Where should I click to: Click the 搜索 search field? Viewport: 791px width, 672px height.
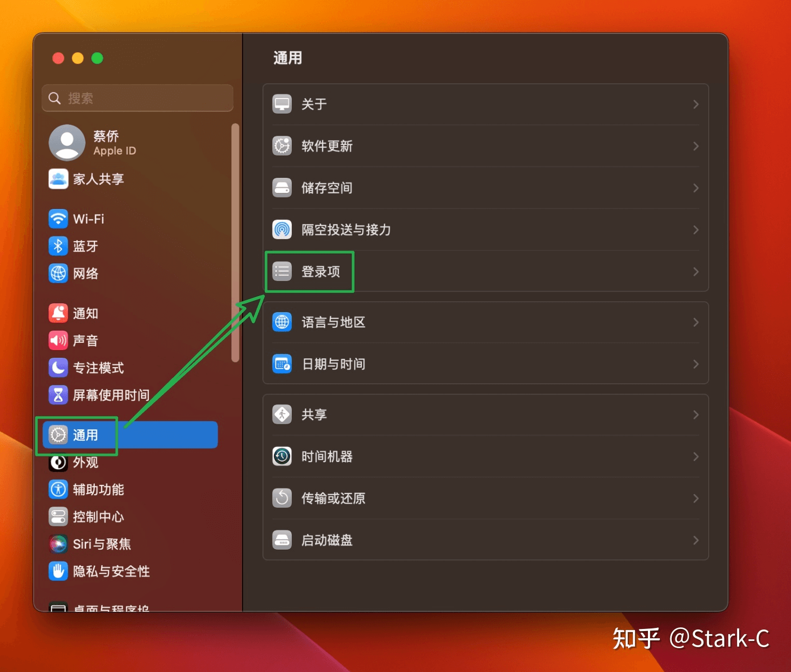(137, 98)
